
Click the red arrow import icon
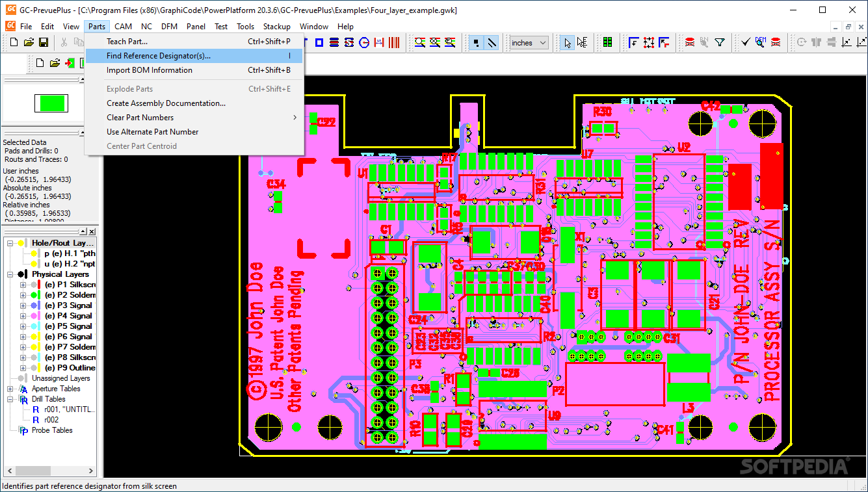pyautogui.click(x=70, y=63)
